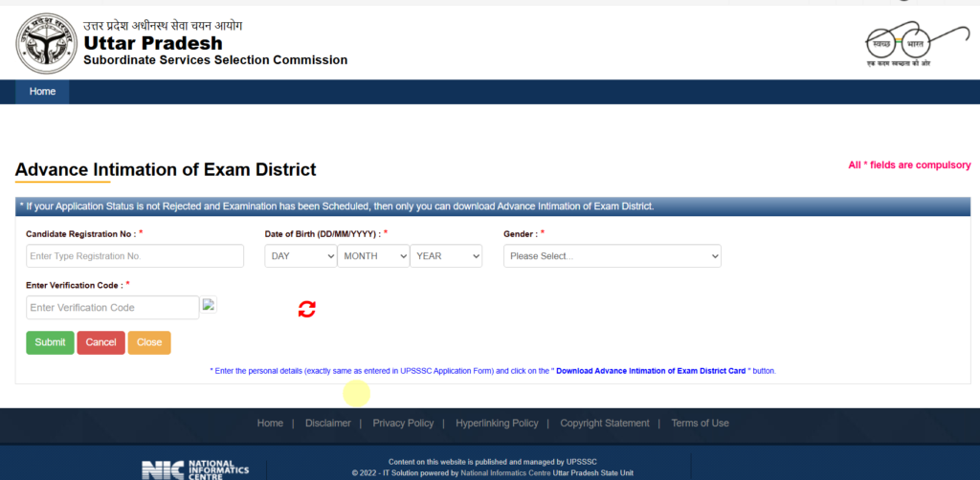The height and width of the screenshot is (480, 980).
Task: Click the 'Advance Intimation of Exam District' heading
Action: [x=166, y=169]
